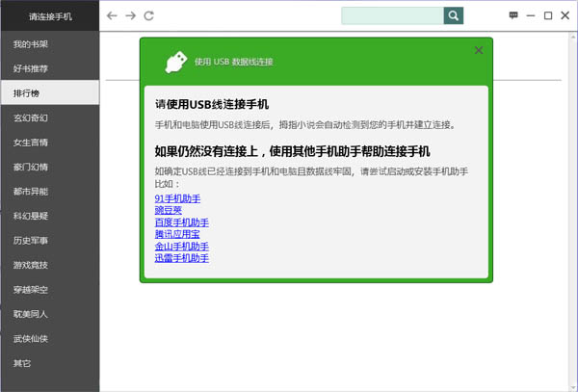This screenshot has width=578, height=392.
Task: Open the 玄幻奇幻 category
Action: coord(31,118)
